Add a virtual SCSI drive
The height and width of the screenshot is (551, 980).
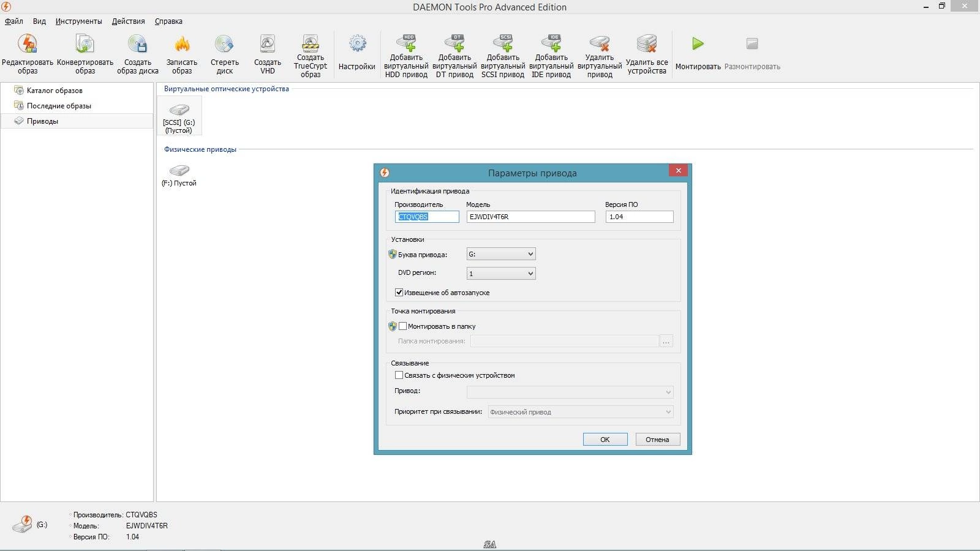pyautogui.click(x=503, y=56)
